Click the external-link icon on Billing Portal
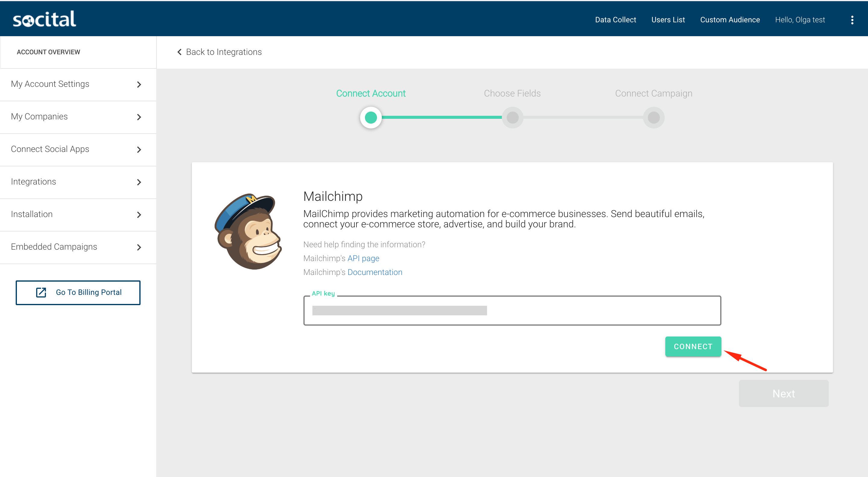Screen dimensions: 868x477 pyautogui.click(x=41, y=292)
